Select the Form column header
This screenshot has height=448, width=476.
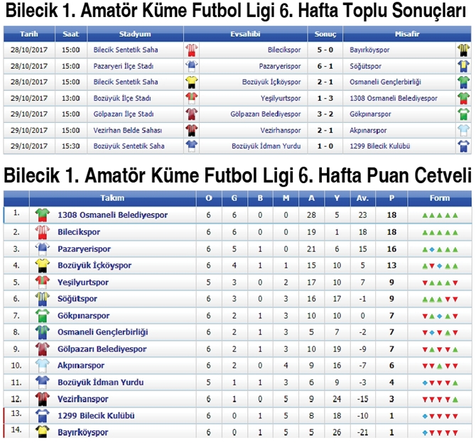[440, 198]
